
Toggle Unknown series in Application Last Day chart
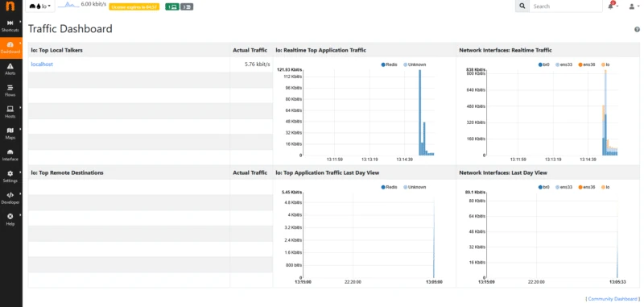point(415,187)
